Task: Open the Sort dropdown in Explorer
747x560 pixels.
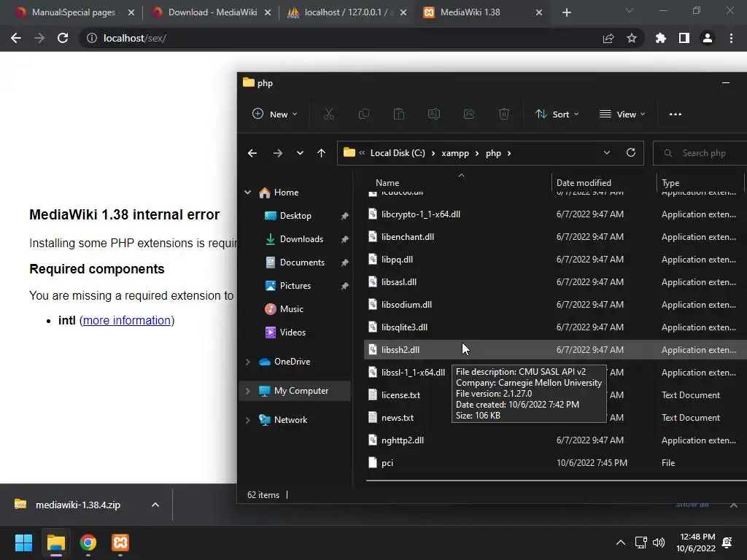Action: pos(557,114)
